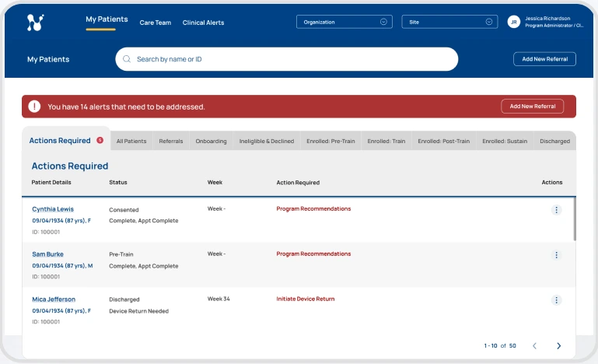This screenshot has width=598, height=364.
Task: Open the Organization dropdown
Action: tap(344, 22)
